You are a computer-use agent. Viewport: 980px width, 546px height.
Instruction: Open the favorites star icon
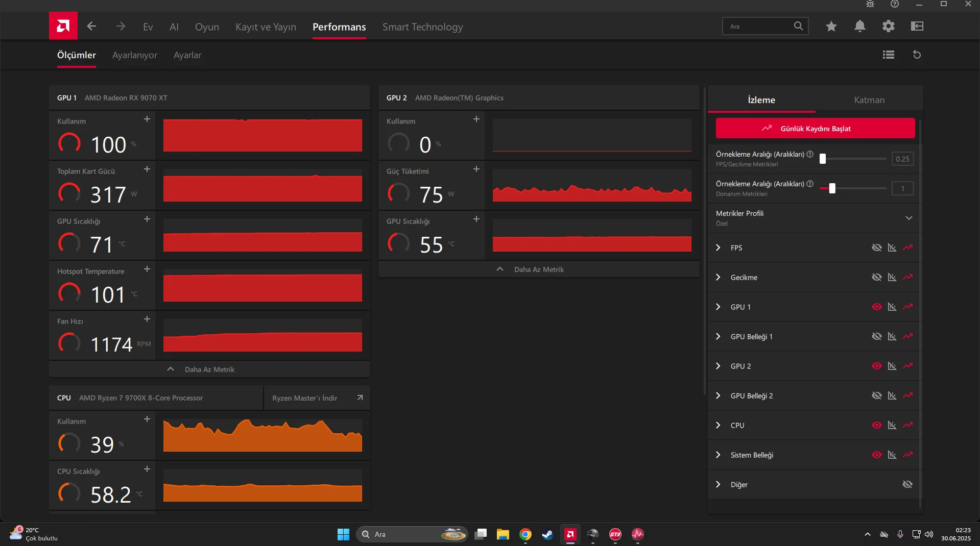(x=831, y=26)
